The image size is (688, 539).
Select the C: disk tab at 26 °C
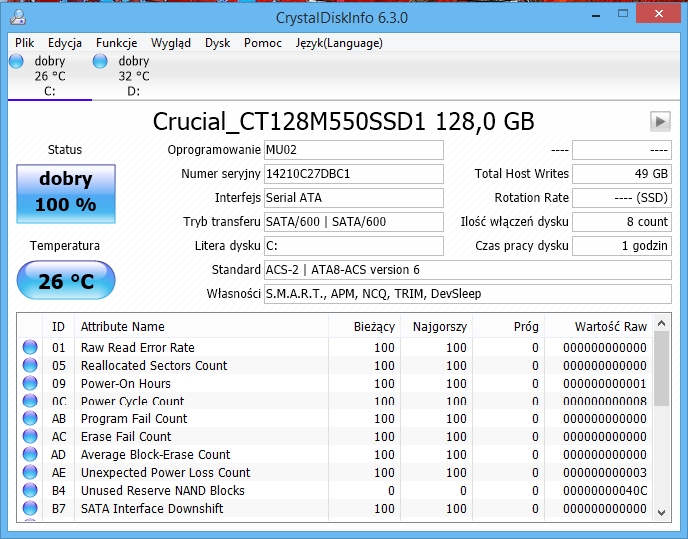tap(50, 76)
